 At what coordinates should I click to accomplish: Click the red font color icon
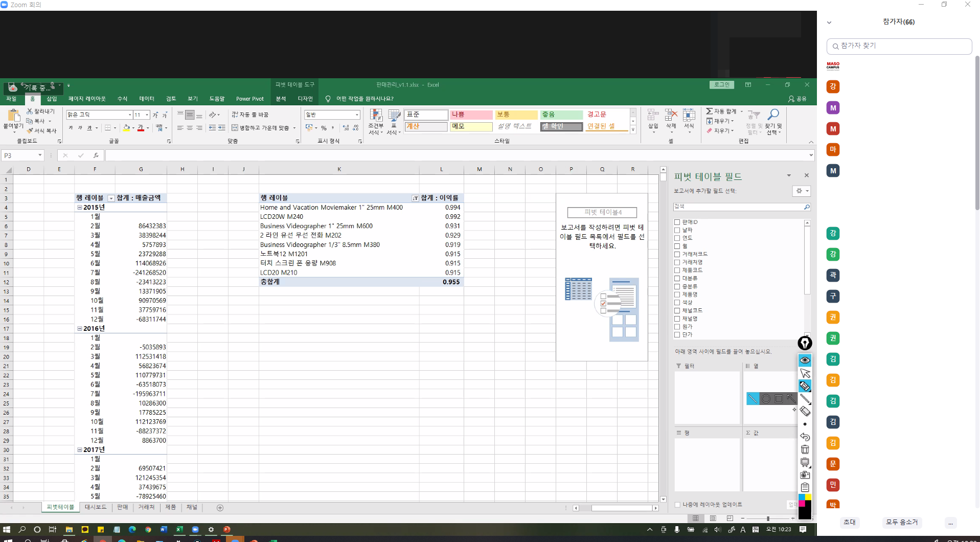coord(141,128)
